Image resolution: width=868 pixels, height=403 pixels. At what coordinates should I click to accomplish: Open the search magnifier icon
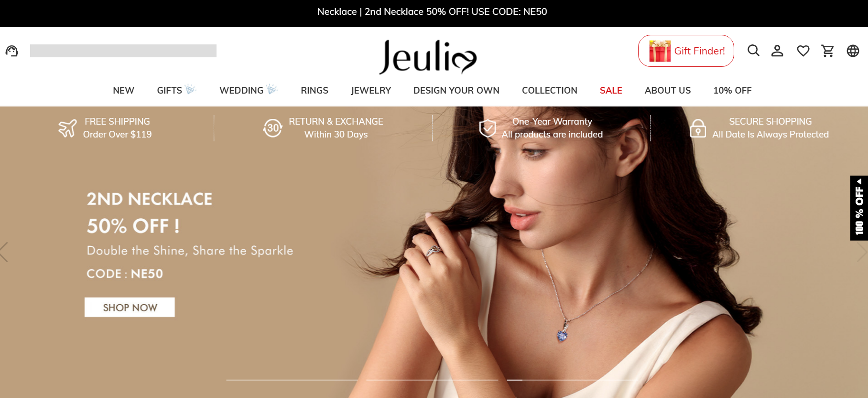point(753,51)
